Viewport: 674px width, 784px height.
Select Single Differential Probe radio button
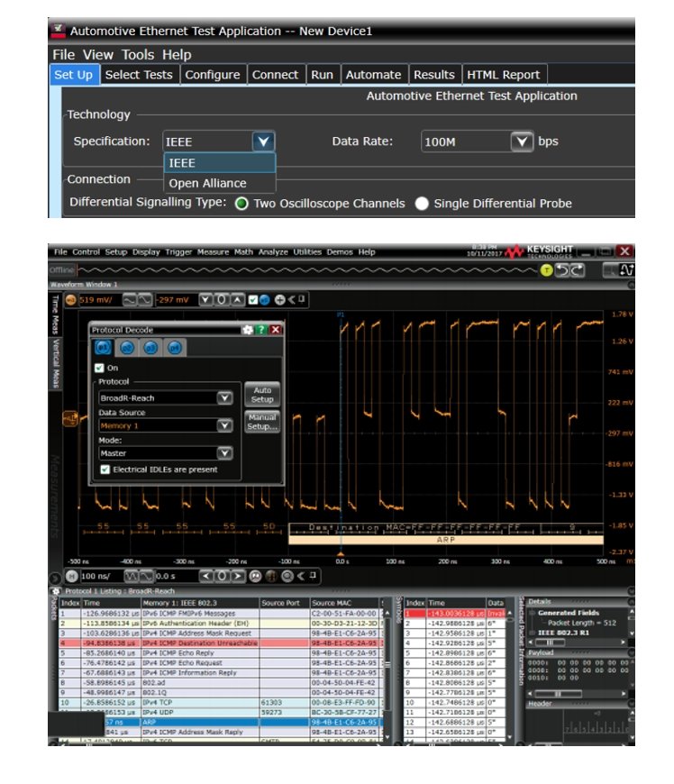(x=422, y=204)
